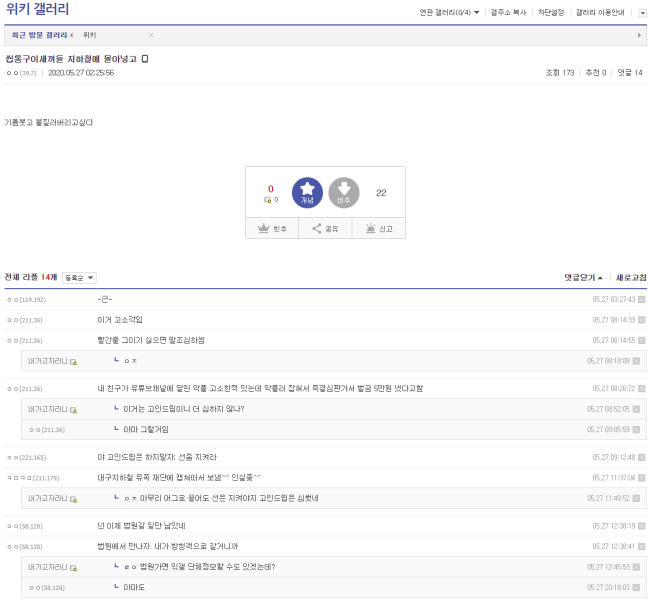Click the blue 개념 recommend star button
The image size is (652, 600).
click(x=307, y=193)
